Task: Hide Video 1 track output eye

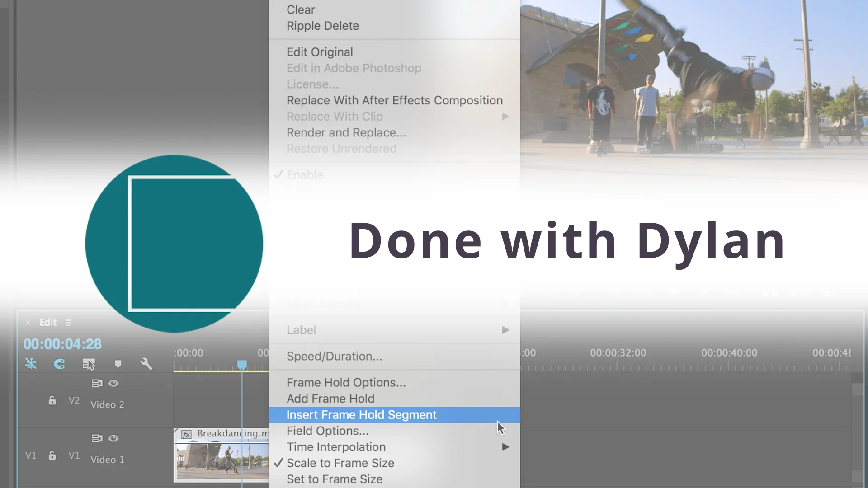Action: coord(113,438)
